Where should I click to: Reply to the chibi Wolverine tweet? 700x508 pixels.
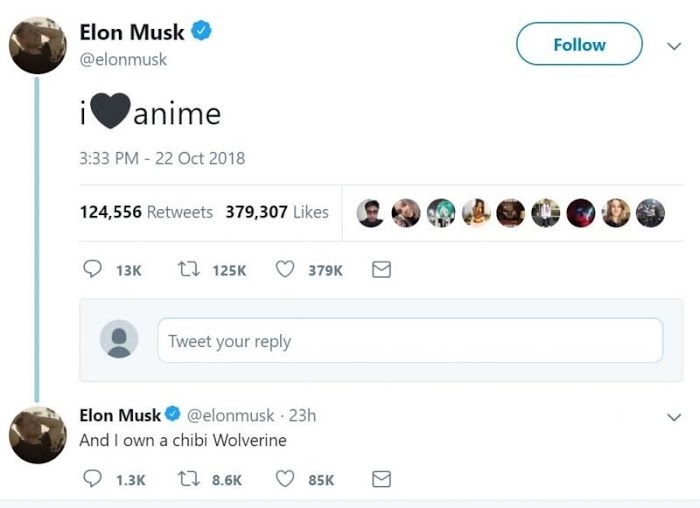pos(92,479)
